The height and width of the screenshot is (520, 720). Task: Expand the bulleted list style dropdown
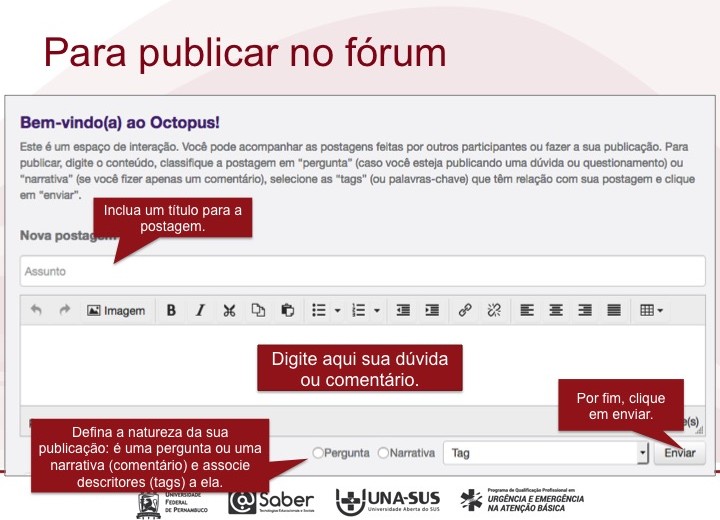tap(337, 311)
